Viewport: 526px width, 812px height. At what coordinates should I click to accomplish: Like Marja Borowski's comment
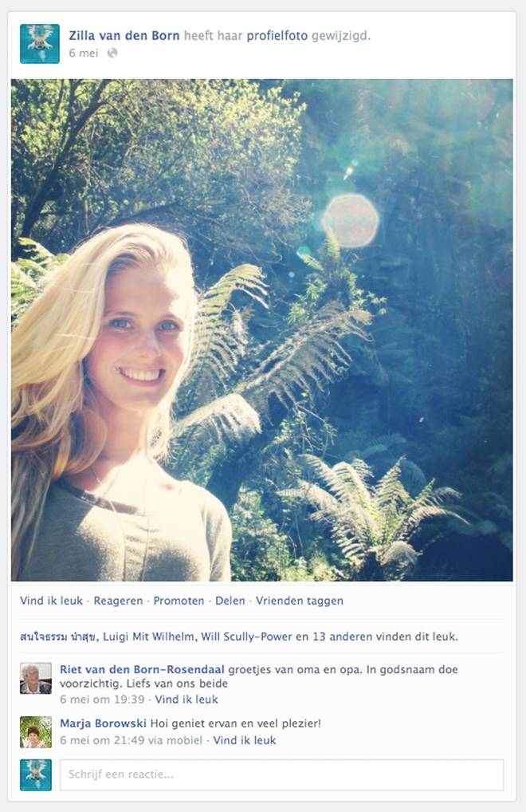click(x=245, y=740)
